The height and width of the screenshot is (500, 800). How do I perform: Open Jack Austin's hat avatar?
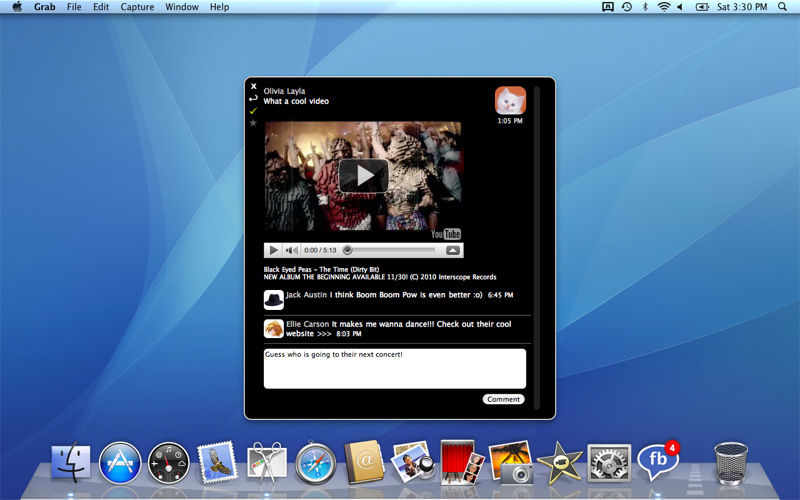273,300
